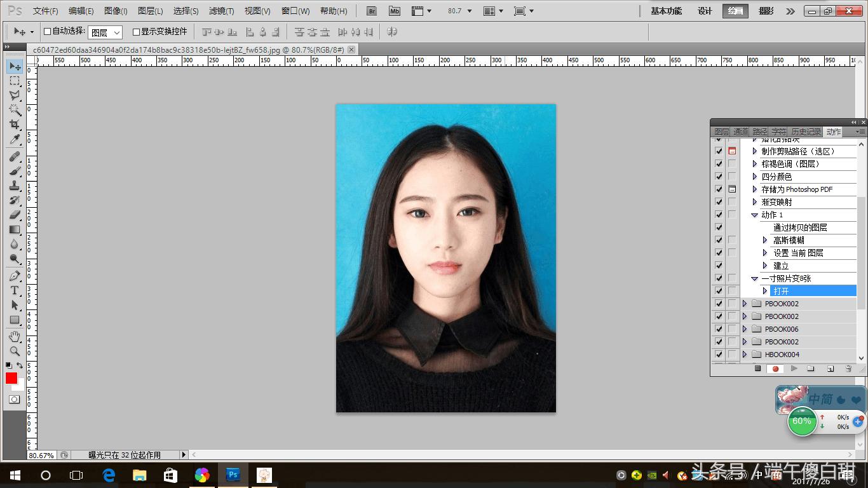868x488 pixels.
Task: Switch to the 历史记录 panel tab
Action: [806, 132]
